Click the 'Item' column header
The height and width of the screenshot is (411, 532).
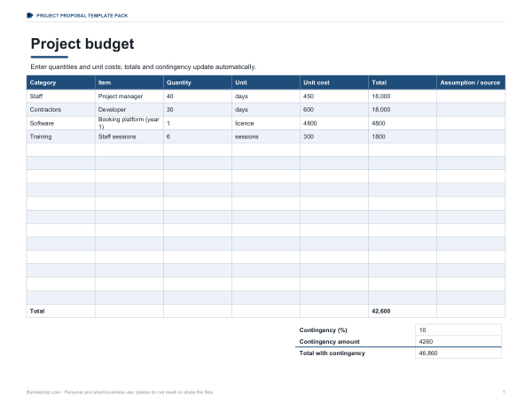click(129, 82)
